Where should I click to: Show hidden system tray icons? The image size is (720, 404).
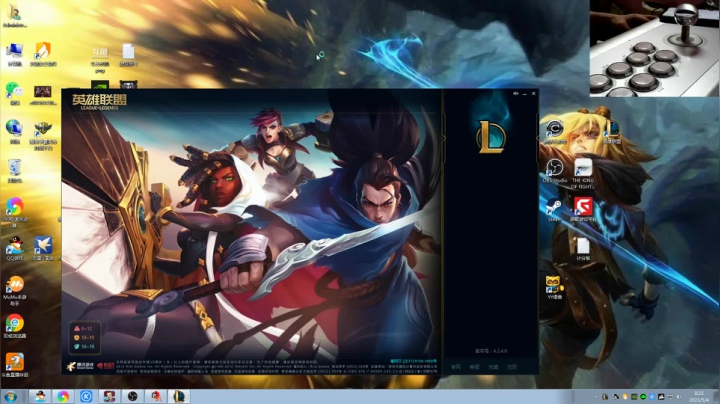pyautogui.click(x=596, y=397)
